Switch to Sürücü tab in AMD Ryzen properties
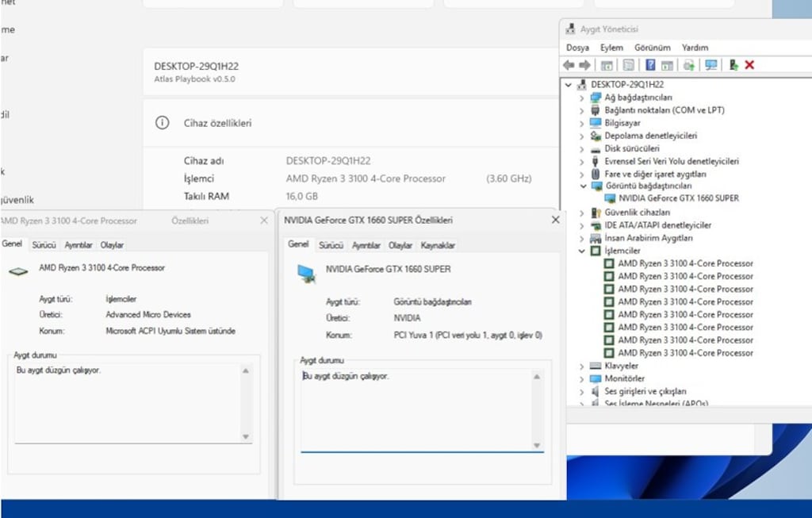 click(x=44, y=244)
